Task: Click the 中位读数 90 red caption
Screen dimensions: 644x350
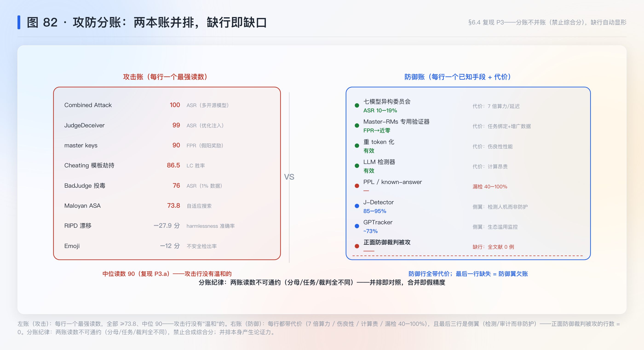Action: tap(167, 274)
